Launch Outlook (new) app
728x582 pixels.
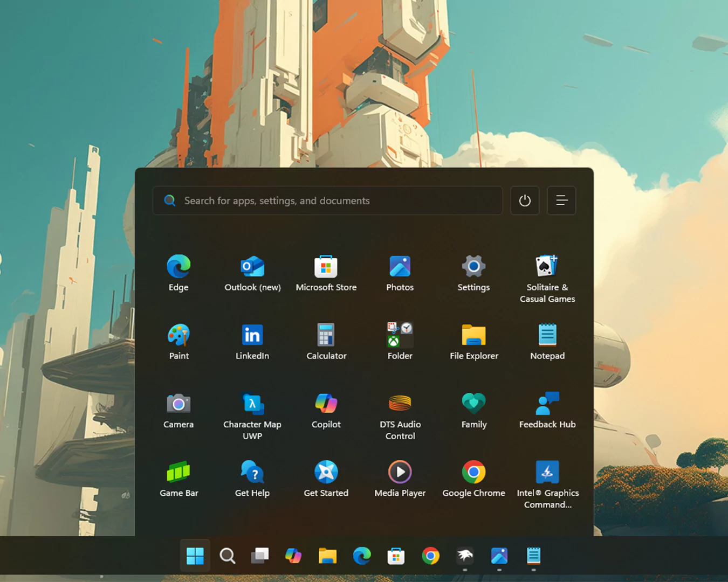(252, 273)
